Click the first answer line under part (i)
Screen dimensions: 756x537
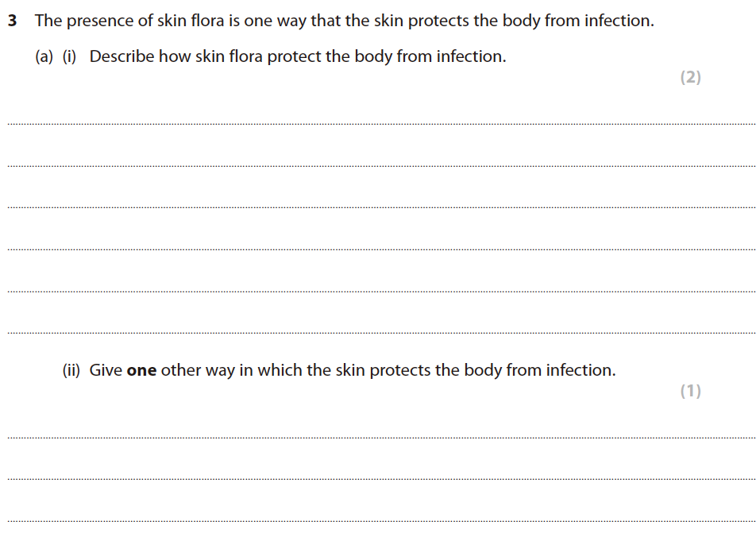381,124
